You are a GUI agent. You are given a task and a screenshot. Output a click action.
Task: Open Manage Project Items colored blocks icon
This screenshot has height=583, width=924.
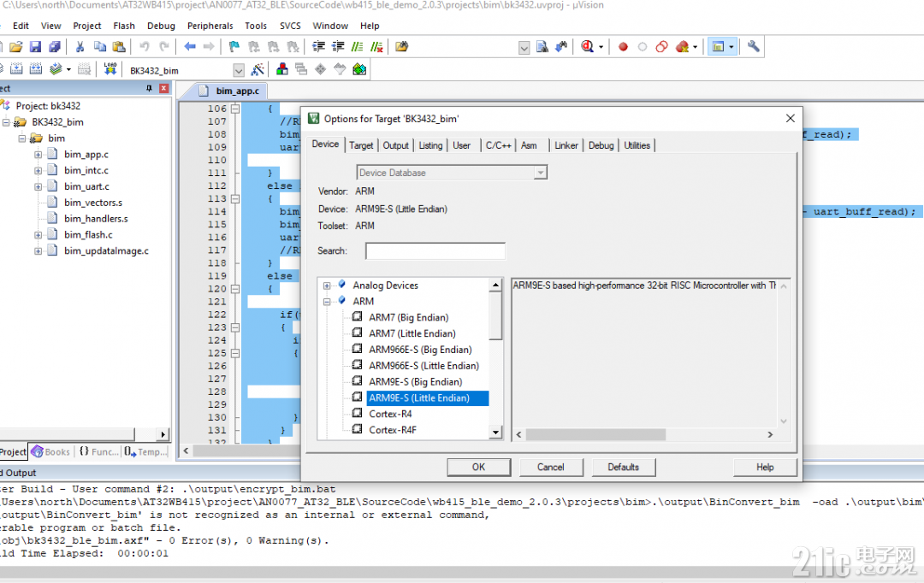(x=282, y=69)
